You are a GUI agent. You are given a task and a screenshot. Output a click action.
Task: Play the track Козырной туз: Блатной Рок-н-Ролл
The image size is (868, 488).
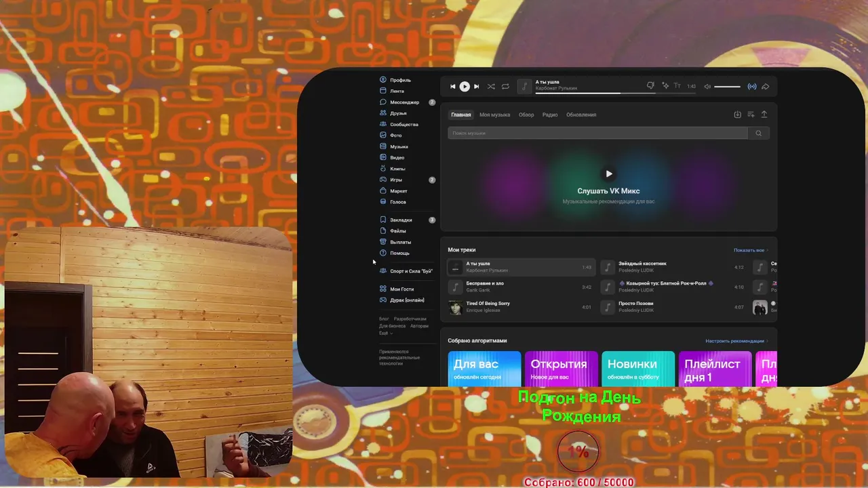[x=673, y=287]
